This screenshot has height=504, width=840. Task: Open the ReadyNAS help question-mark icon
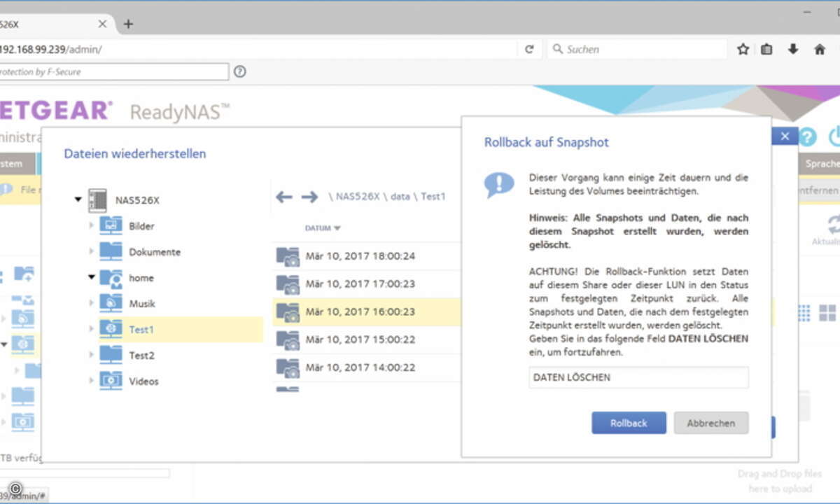pos(808,137)
